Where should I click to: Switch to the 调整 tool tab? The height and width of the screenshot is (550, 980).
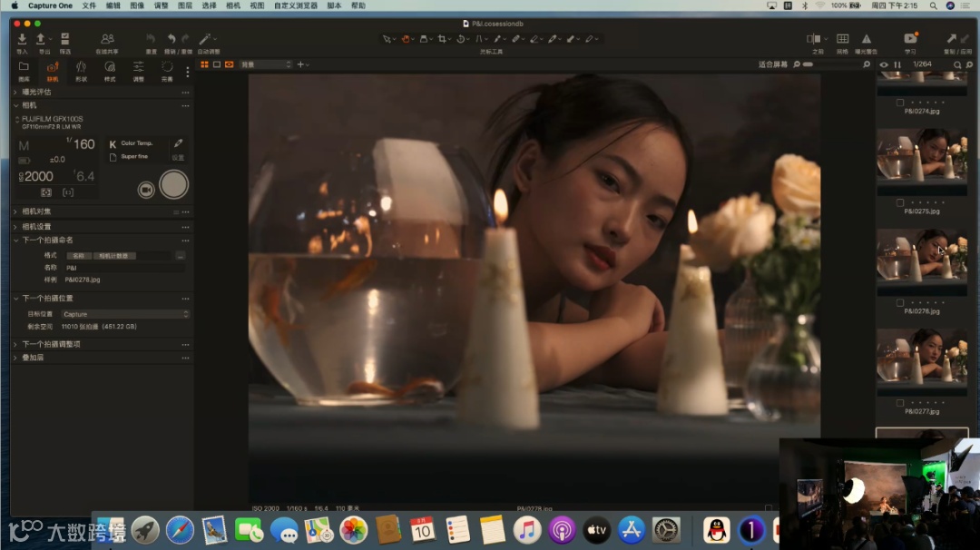[x=139, y=72]
